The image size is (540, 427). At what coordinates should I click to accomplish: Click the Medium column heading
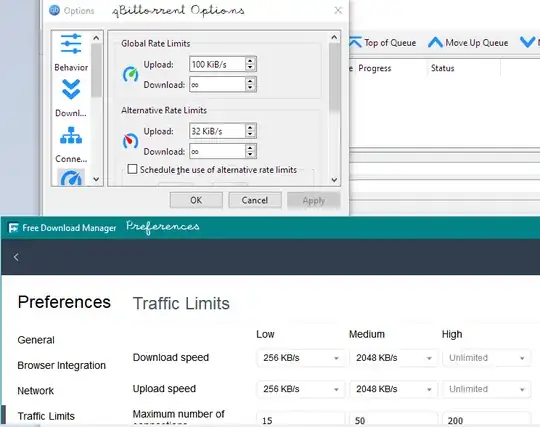367,334
